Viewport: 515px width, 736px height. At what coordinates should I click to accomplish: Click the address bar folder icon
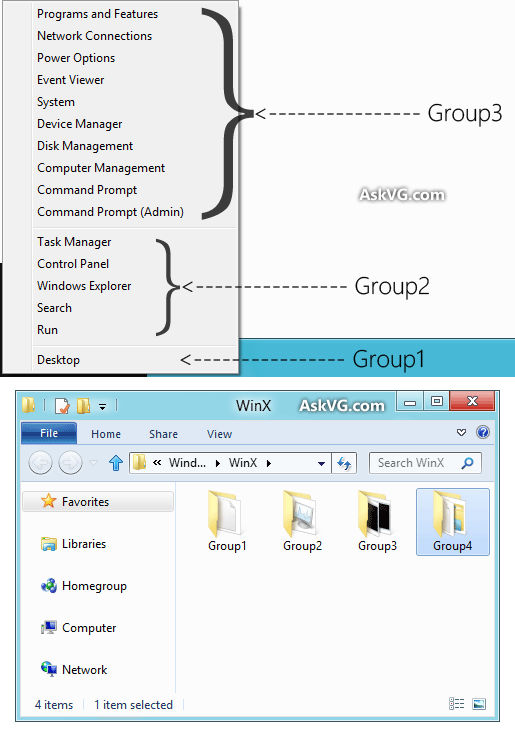coord(139,463)
